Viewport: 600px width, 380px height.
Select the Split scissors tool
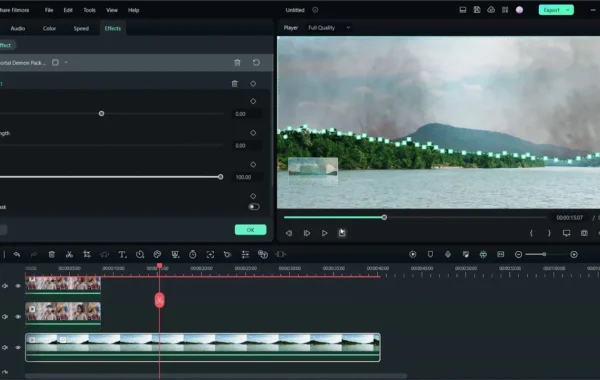69,254
